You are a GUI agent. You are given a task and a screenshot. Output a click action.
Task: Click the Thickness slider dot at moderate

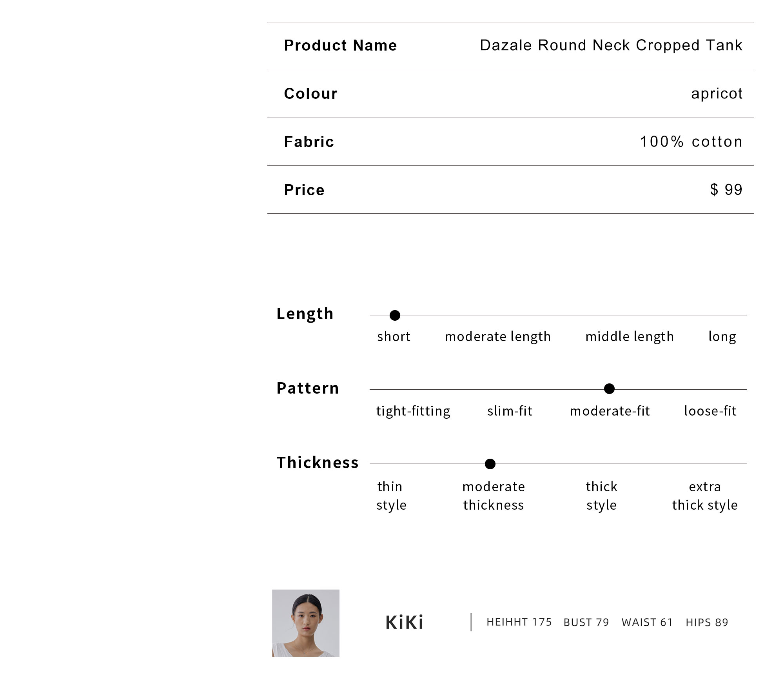pos(490,464)
